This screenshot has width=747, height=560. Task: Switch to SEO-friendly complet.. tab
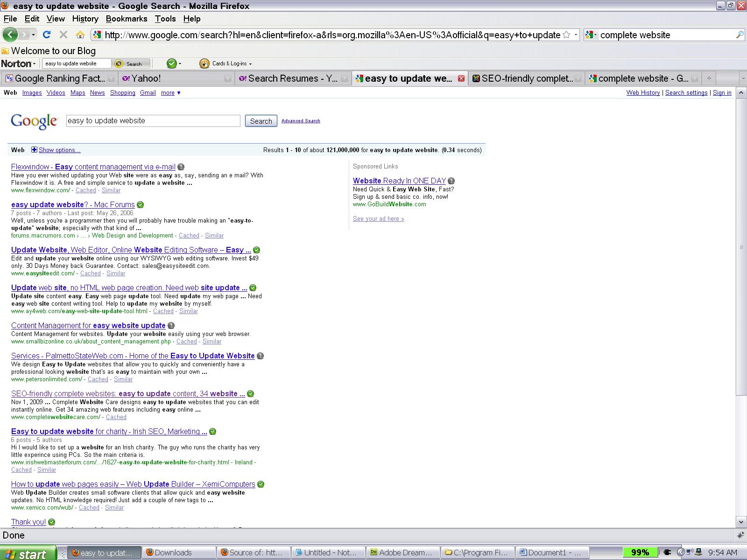coord(526,78)
